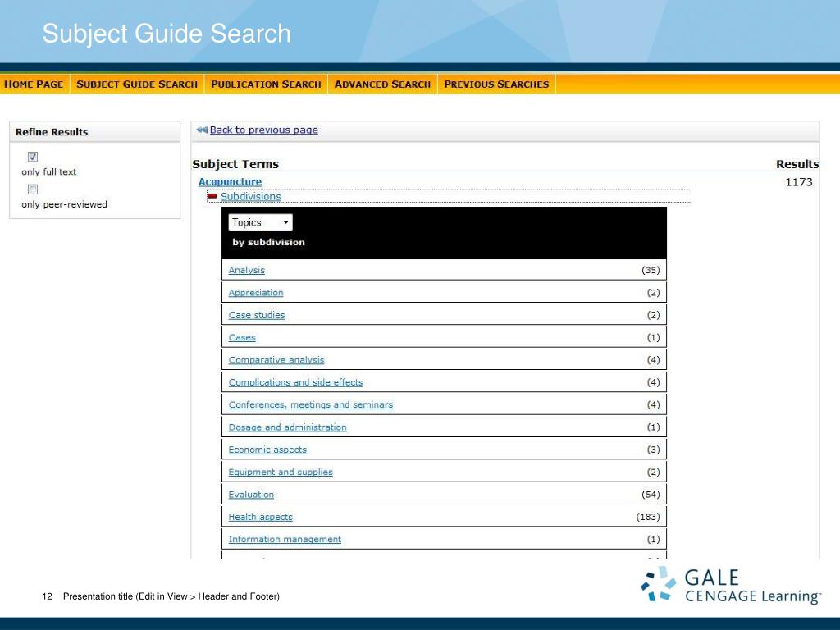Click the Results column heading
This screenshot has width=840, height=630.
(797, 164)
